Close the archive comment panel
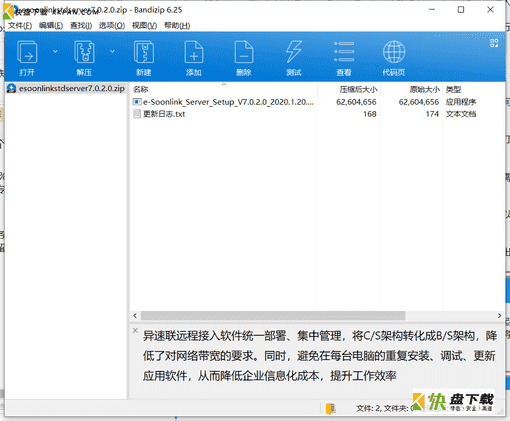 pos(135,330)
